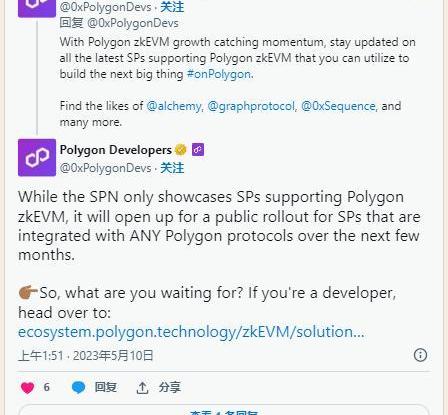
Task: Follow @0xPolygonDevs via 关注 on main tweet
Action: point(172,168)
